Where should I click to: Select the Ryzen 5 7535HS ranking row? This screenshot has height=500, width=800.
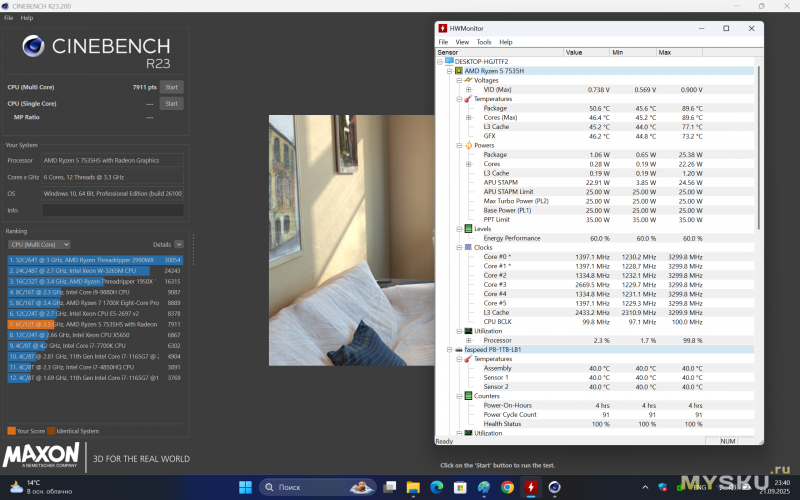click(x=95, y=324)
